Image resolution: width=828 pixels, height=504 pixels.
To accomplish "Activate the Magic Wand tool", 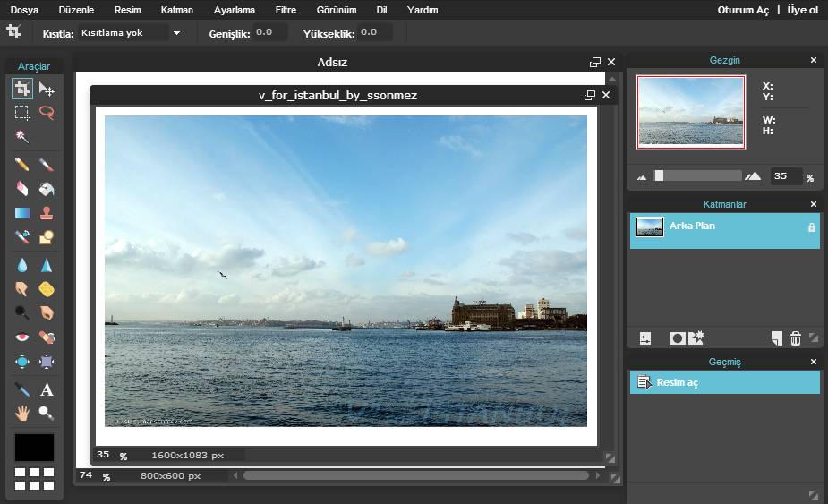I will pyautogui.click(x=22, y=137).
